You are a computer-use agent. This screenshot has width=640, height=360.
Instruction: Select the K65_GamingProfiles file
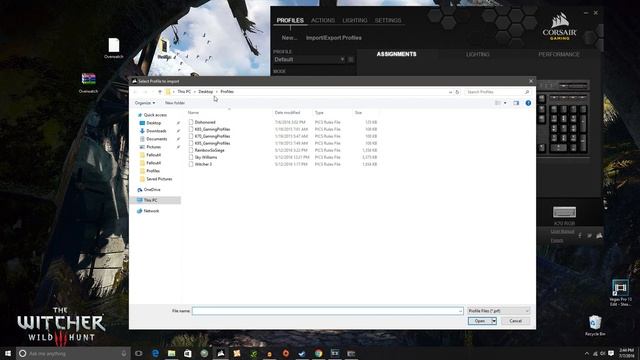pos(212,129)
